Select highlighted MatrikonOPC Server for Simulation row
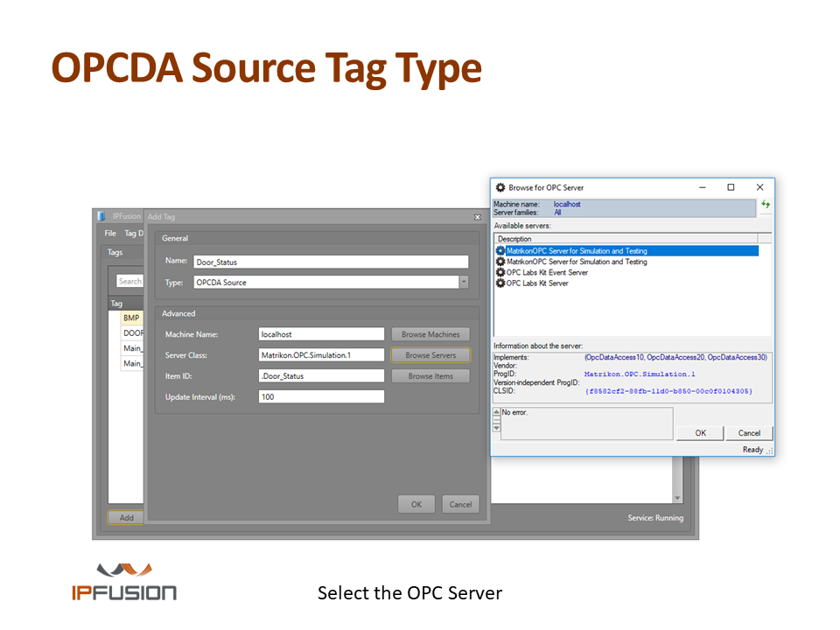 point(626,251)
